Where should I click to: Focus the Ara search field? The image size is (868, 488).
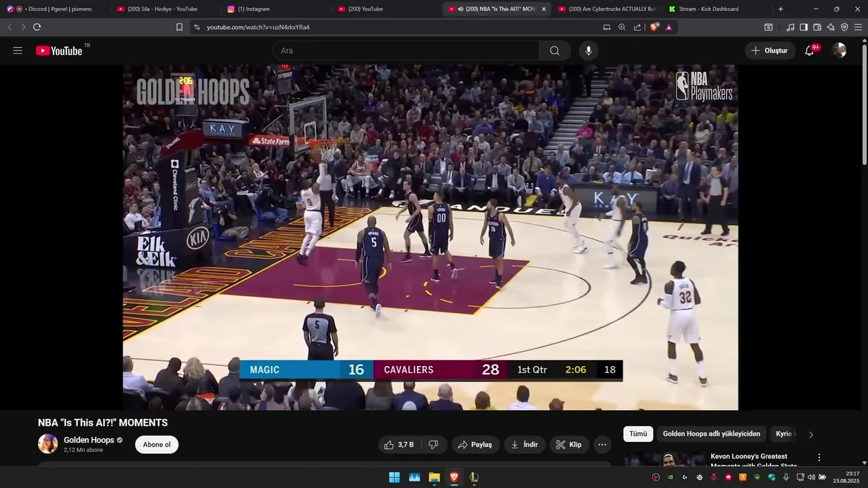tap(406, 51)
